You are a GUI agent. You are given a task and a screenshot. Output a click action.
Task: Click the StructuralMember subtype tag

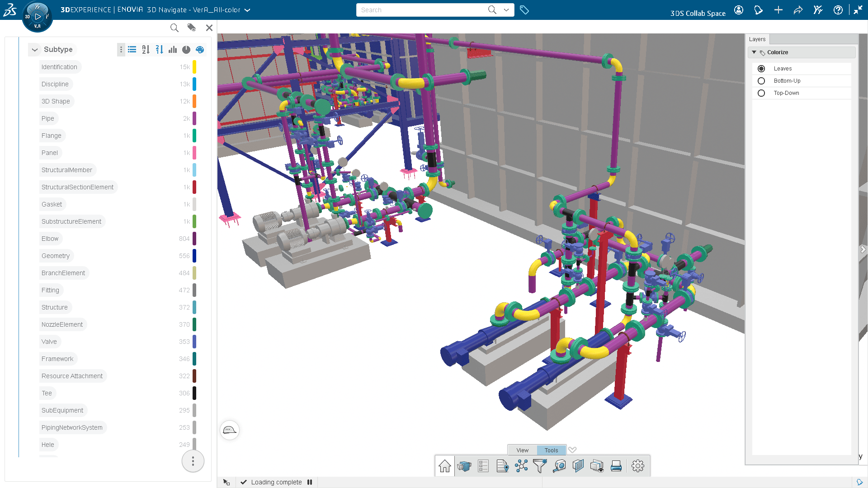67,170
